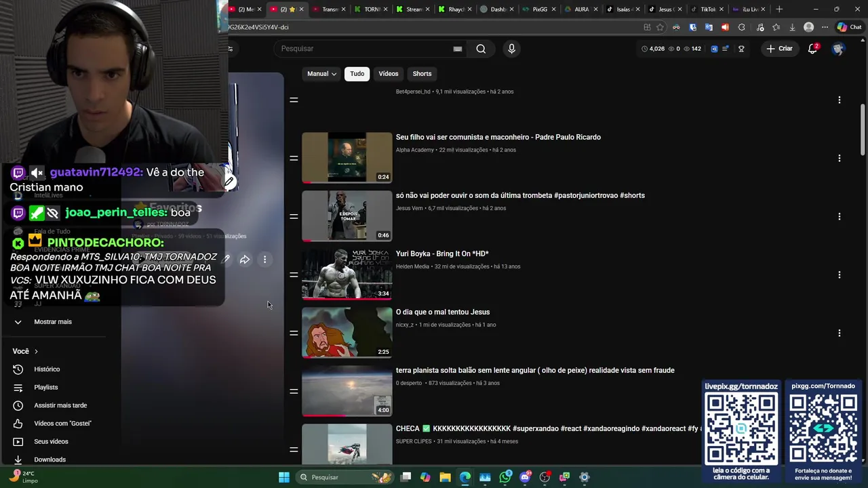
Task: Bookmark page with star icon in address bar
Action: point(660,27)
